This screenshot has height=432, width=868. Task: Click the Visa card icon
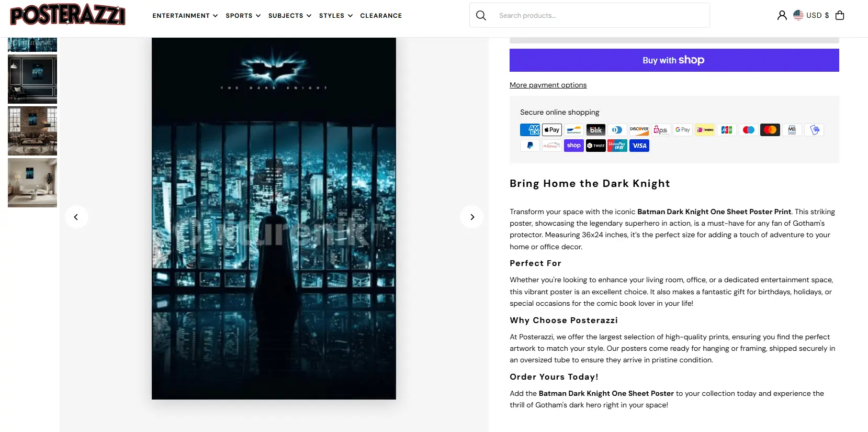point(639,146)
